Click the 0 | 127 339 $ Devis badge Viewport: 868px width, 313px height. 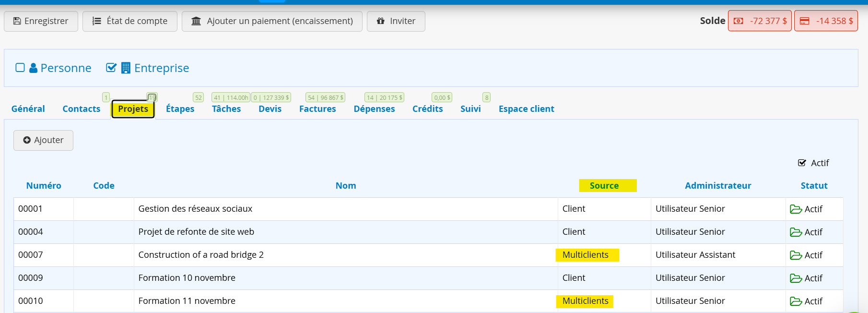[271, 97]
